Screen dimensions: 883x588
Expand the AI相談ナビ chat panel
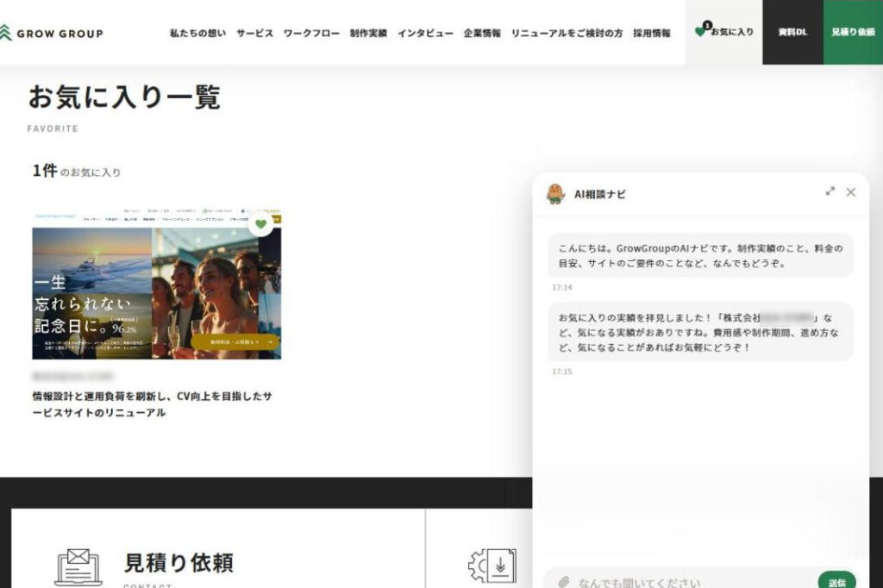pos(830,191)
